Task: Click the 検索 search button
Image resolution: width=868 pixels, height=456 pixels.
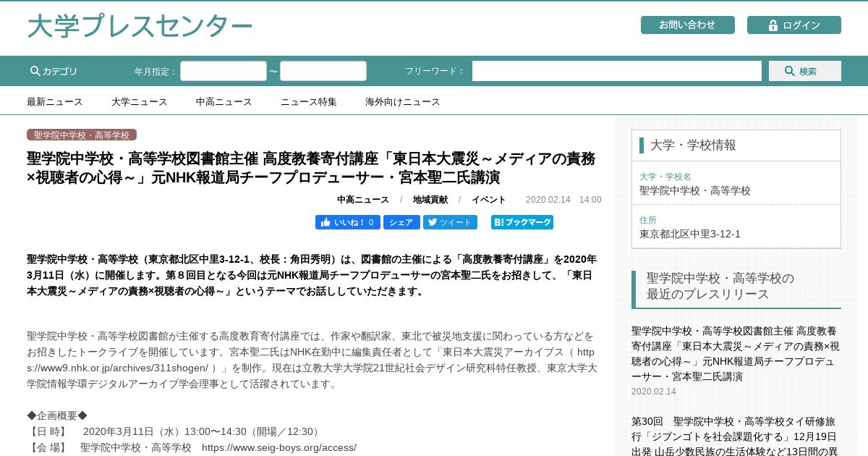Action: (805, 71)
